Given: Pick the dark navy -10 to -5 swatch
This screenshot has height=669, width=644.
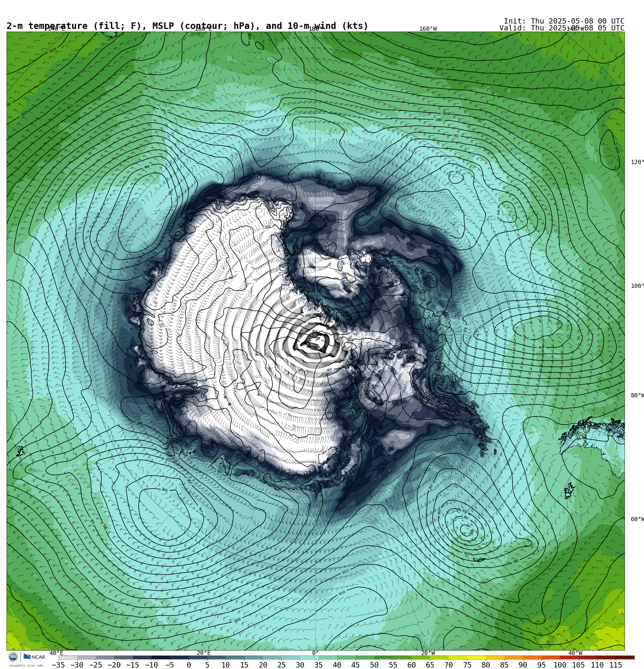Looking at the screenshot, I should point(160,657).
